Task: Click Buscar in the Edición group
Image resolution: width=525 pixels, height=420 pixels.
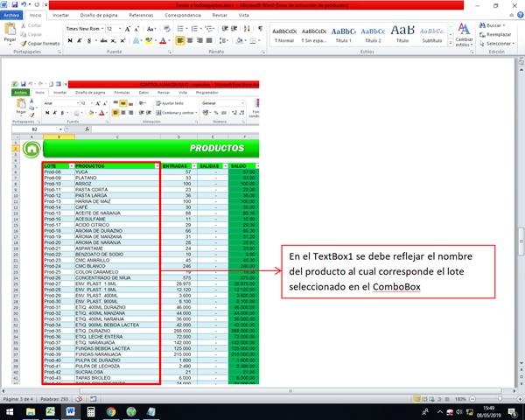Action: coord(492,25)
